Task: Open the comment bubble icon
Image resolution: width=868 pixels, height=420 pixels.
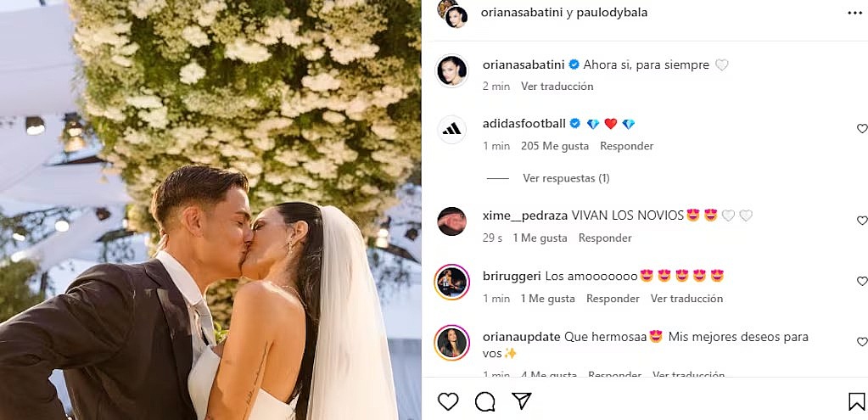Action: point(485,401)
